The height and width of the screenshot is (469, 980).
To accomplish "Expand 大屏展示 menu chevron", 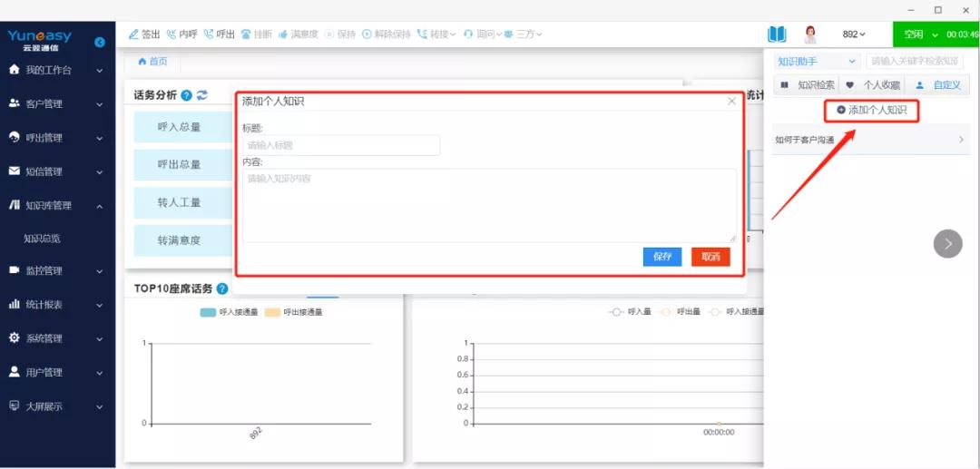I will (x=100, y=406).
